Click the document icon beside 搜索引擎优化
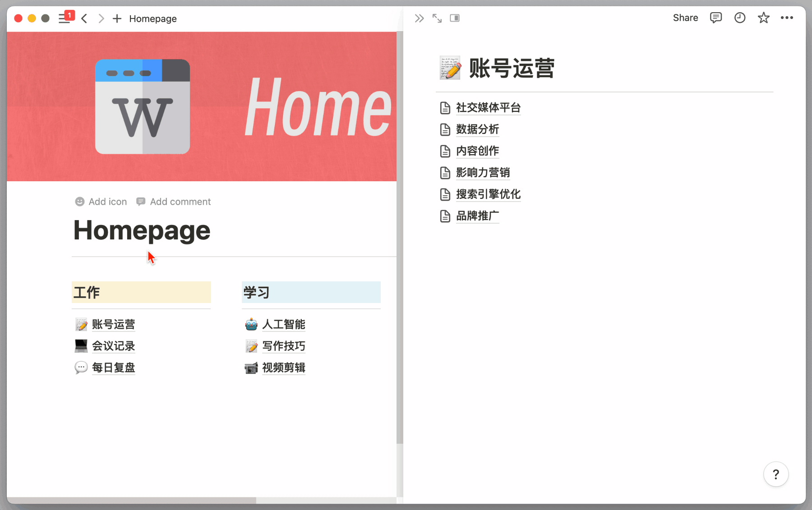Image resolution: width=812 pixels, height=510 pixels. [445, 194]
